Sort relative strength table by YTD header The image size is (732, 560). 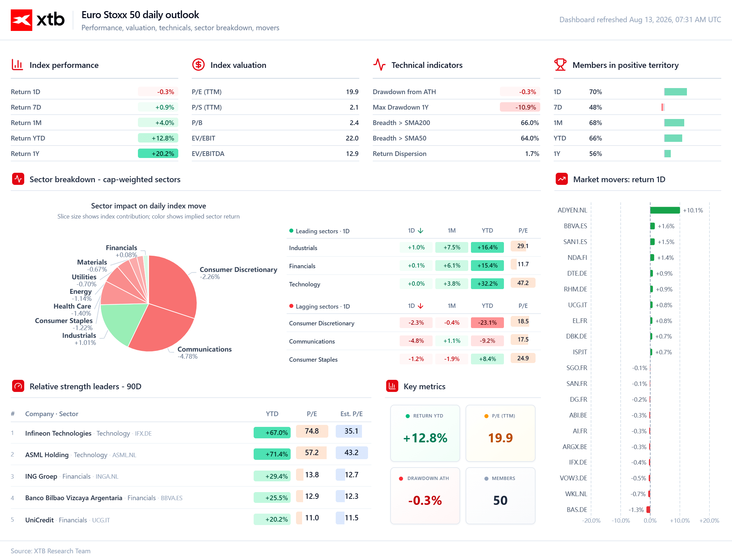click(x=272, y=414)
